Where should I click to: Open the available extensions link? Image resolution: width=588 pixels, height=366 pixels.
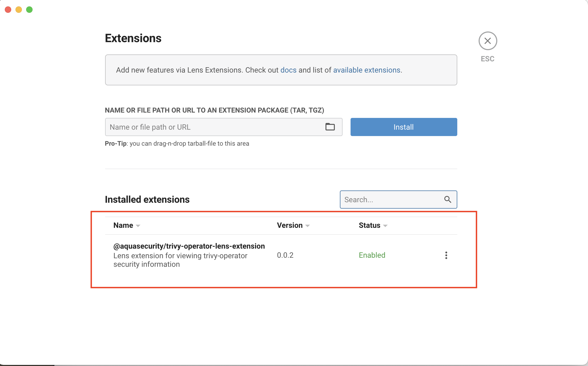(367, 70)
